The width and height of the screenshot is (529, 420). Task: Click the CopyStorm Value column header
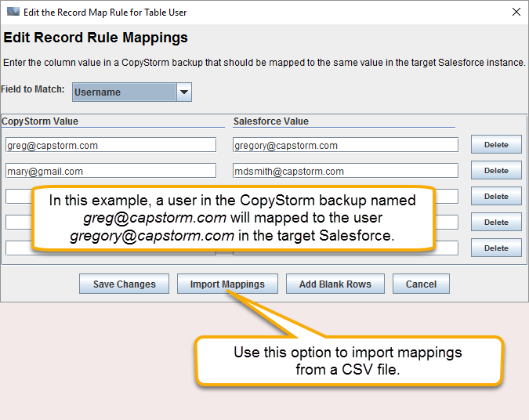pos(40,121)
